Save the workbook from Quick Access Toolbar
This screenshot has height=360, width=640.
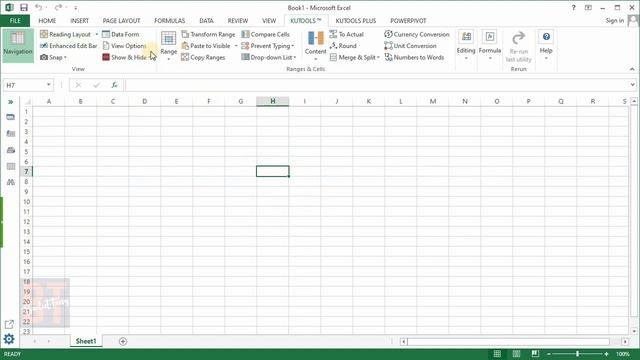(x=24, y=7)
